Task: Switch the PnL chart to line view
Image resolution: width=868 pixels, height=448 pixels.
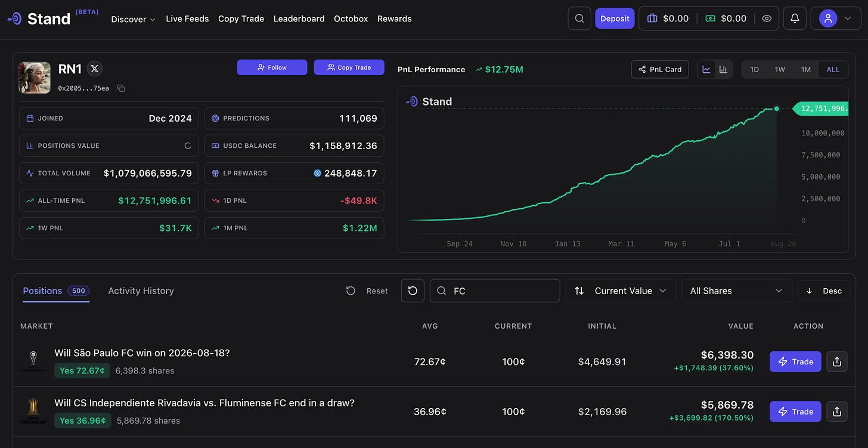Action: pos(706,69)
